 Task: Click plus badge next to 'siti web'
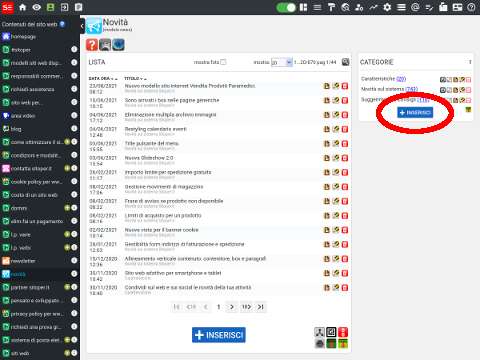pos(67,353)
